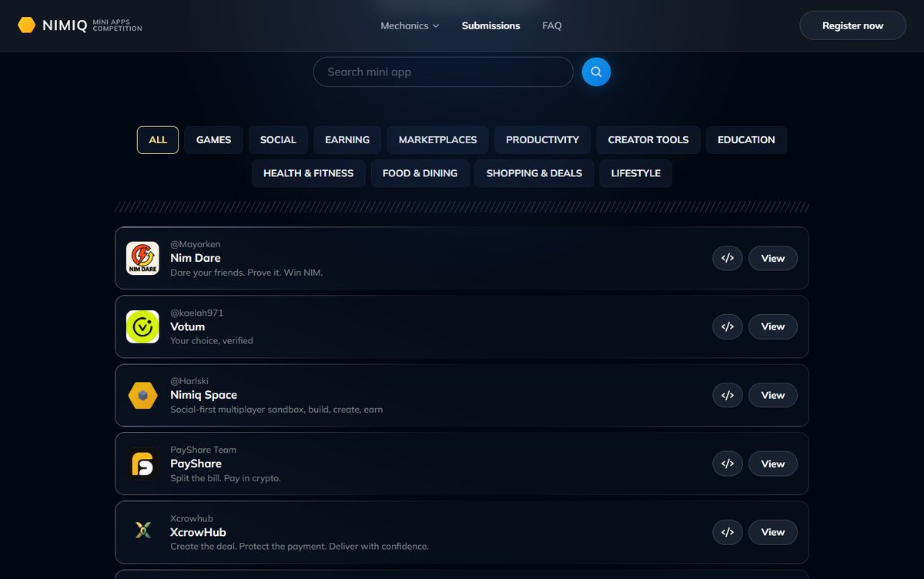The image size is (924, 579).
Task: Filter by the EARNING category
Action: tap(347, 140)
